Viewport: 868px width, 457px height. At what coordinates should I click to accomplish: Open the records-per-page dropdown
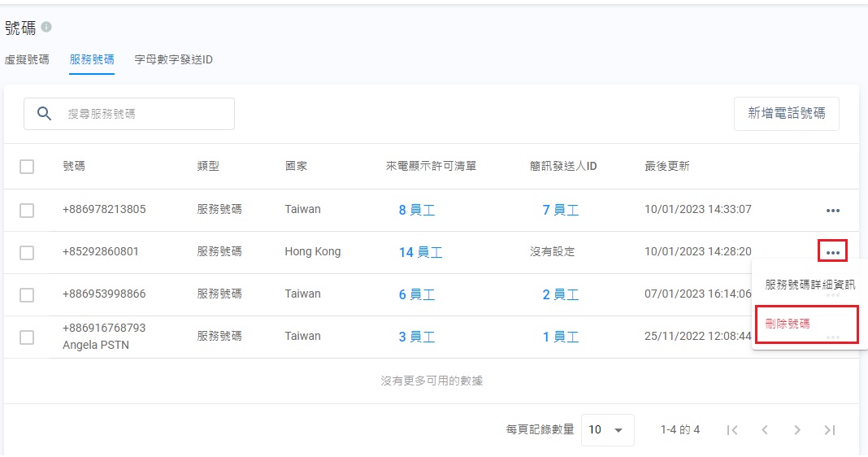(x=607, y=429)
